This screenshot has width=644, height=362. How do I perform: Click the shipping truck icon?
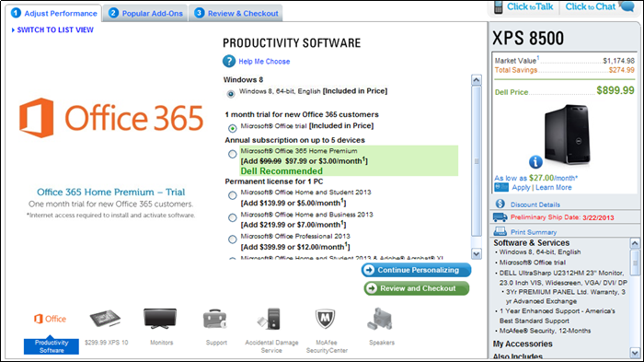click(x=500, y=217)
